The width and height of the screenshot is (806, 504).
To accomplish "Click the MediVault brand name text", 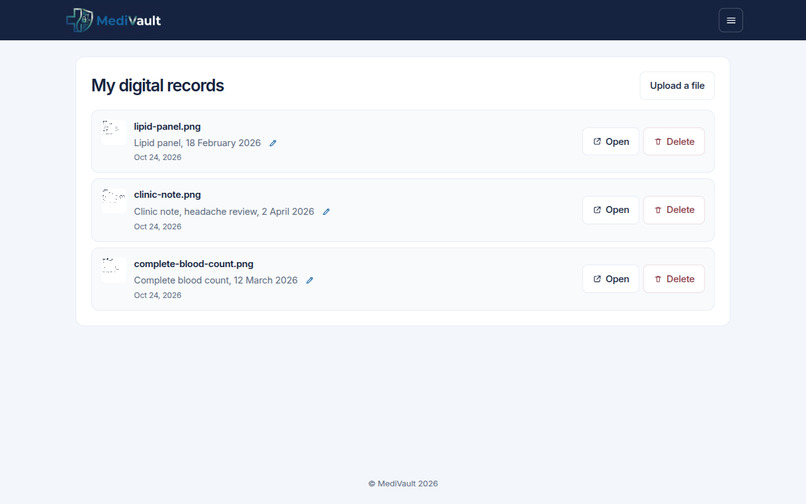I will [x=129, y=21].
